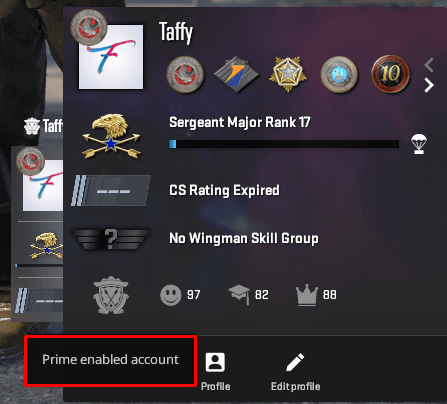Click the friendly smiley commendation icon
The width and height of the screenshot is (447, 404).
[171, 295]
